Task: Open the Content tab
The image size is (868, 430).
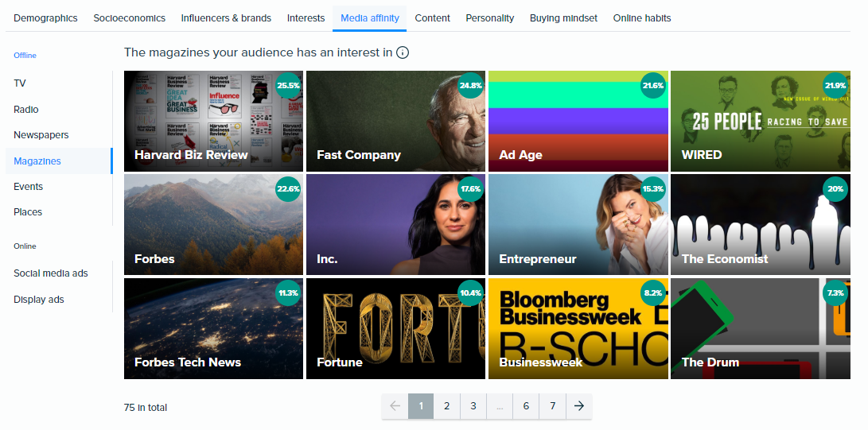Action: pyautogui.click(x=432, y=18)
